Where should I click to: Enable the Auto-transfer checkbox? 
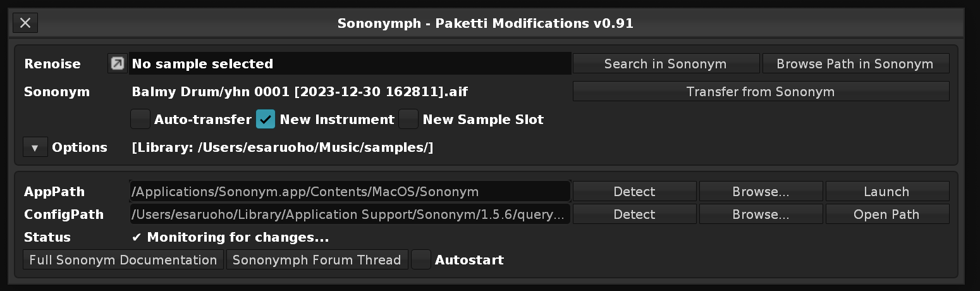[140, 119]
